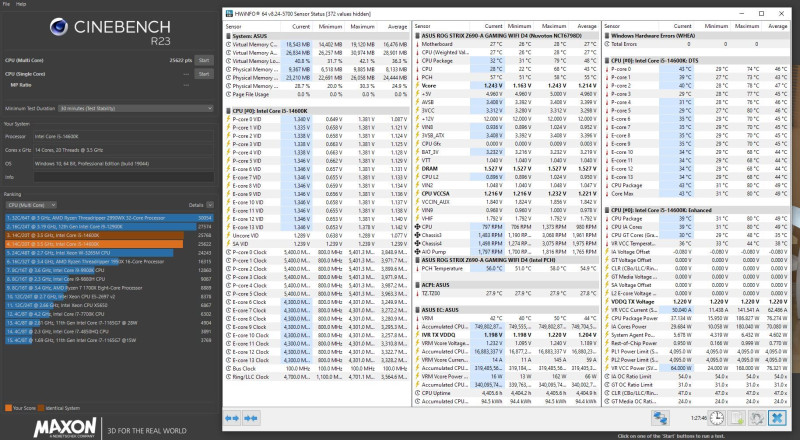
Task: Open the CPU (Multi Core) ranking dropdown
Action: click(31, 205)
